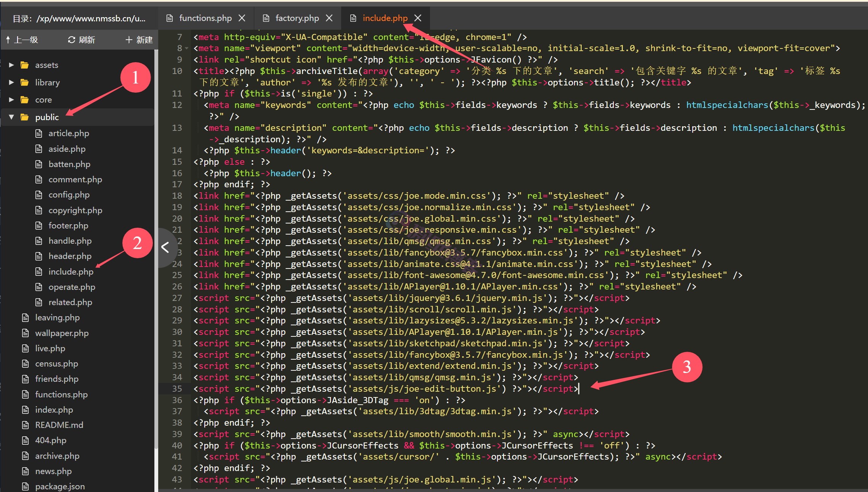This screenshot has height=492, width=868.
Task: Click the functions.php file icon in tree
Action: 25,394
